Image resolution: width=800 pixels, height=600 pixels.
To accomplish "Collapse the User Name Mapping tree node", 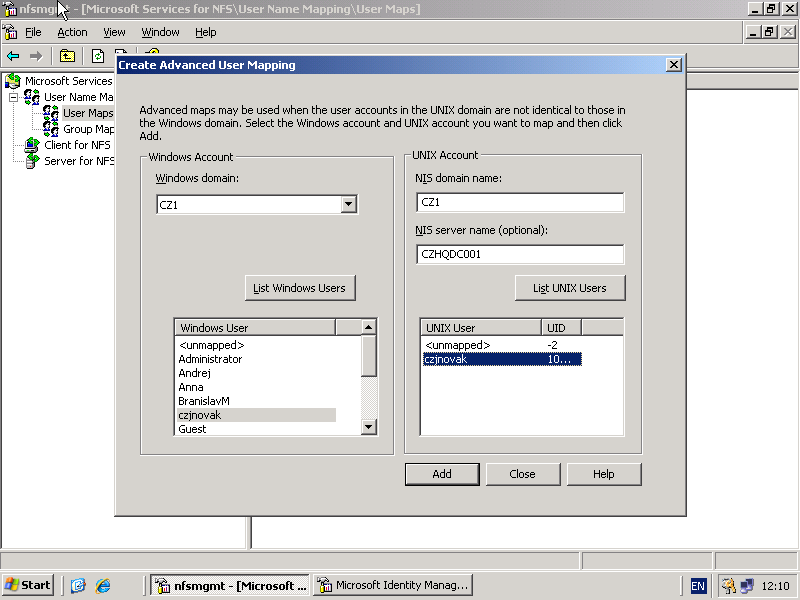I will pos(14,97).
